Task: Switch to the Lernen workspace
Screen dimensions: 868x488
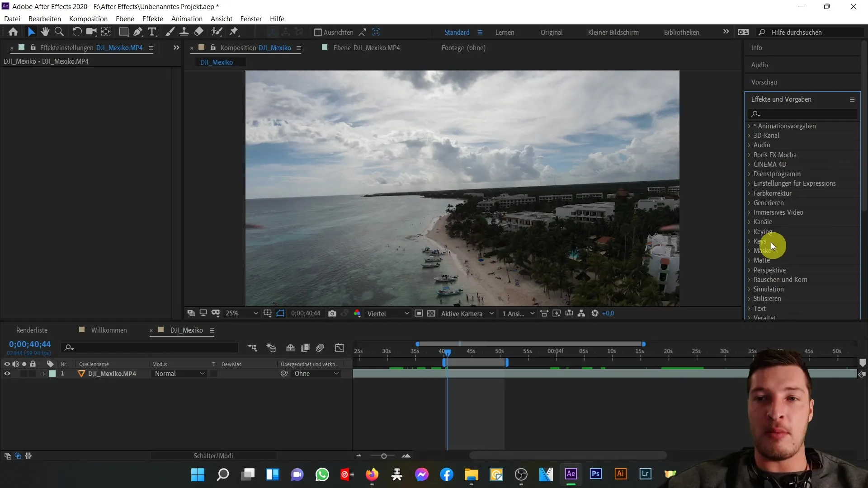Action: point(505,33)
